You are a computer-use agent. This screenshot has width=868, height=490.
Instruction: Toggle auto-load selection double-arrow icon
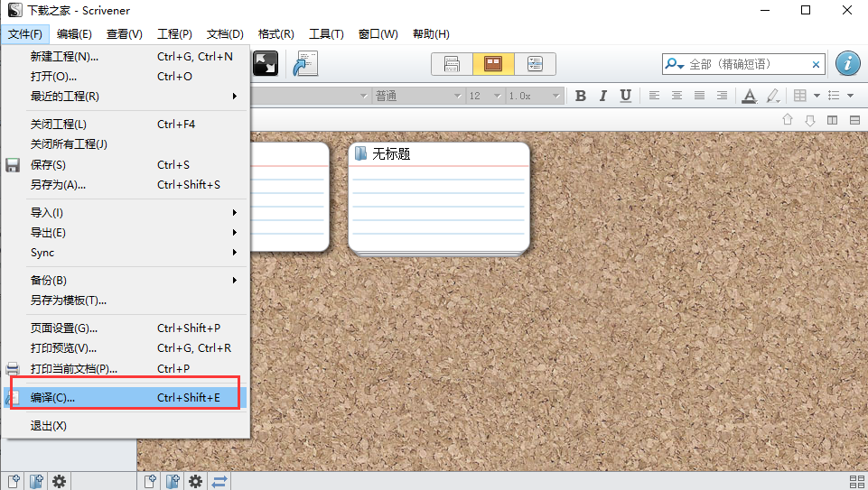coord(219,481)
